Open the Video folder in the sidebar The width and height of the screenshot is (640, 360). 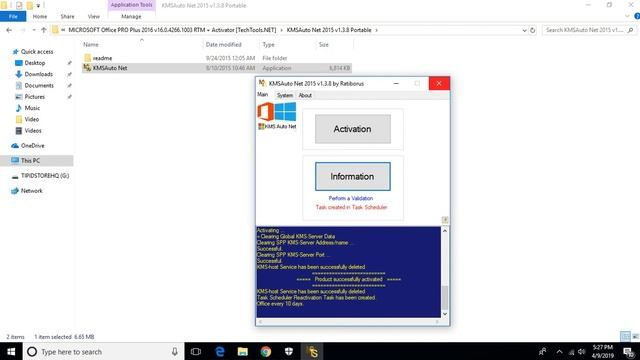tap(31, 119)
